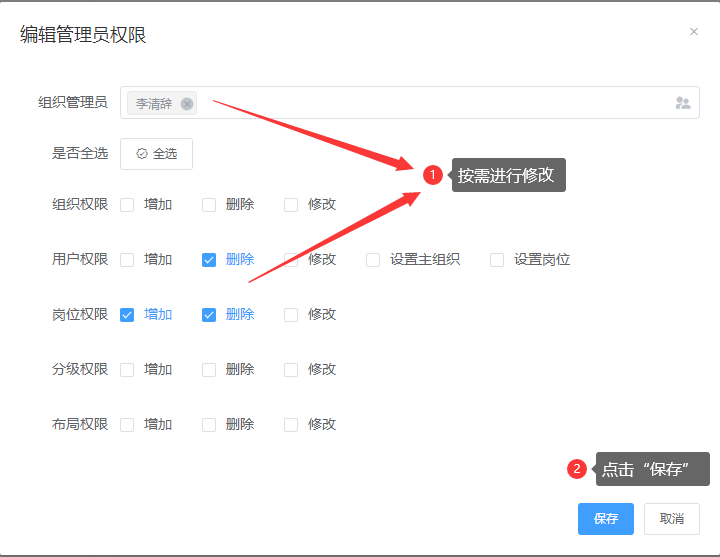Viewport: 720px width, 557px height.
Task: Remove the 李清辞 tag with its x icon
Action: (x=187, y=104)
